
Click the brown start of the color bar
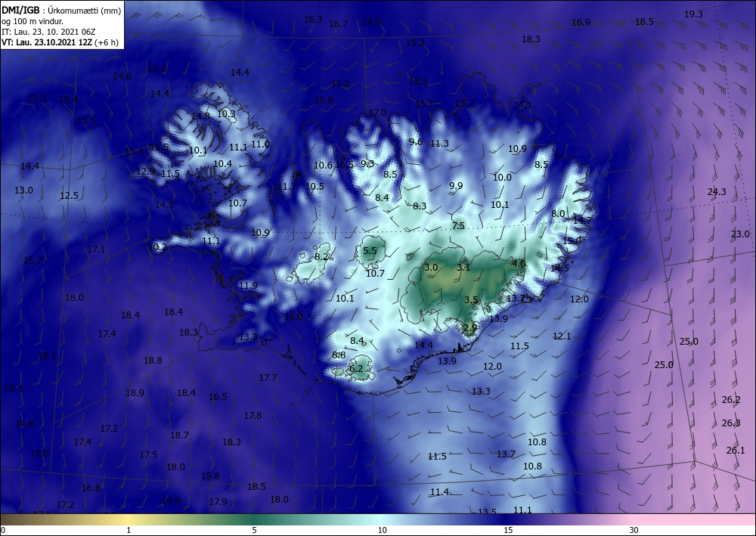point(14,519)
